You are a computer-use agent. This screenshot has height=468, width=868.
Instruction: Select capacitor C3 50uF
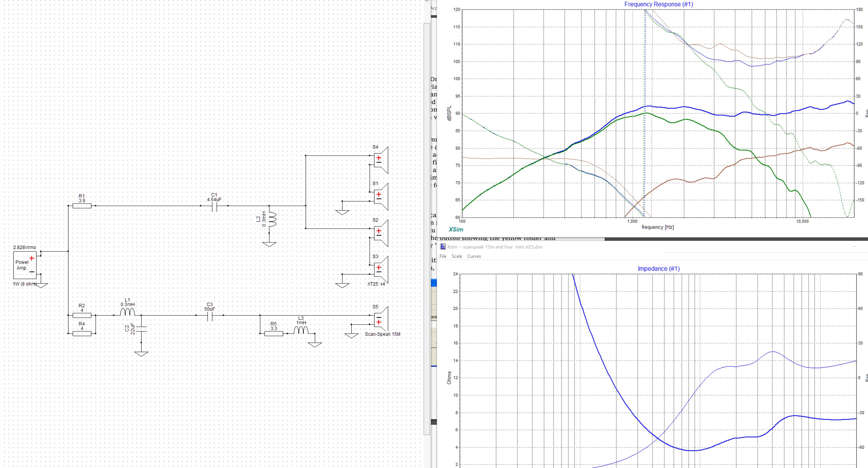(x=210, y=316)
